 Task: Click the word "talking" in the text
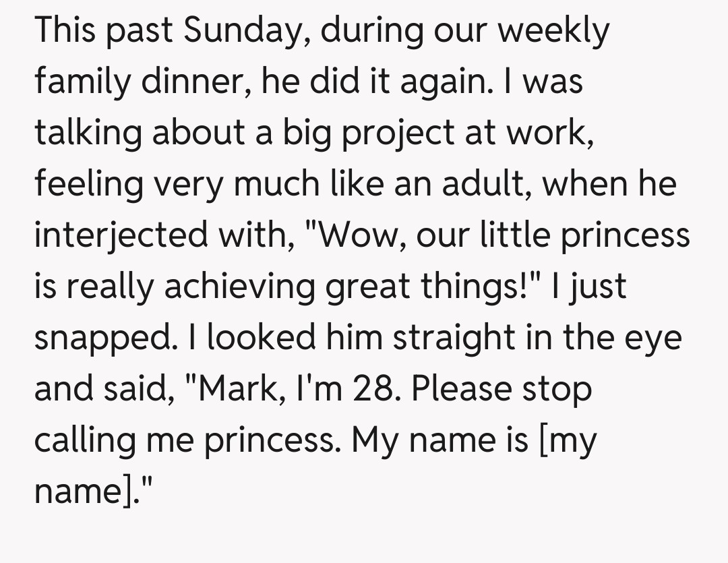(x=88, y=134)
